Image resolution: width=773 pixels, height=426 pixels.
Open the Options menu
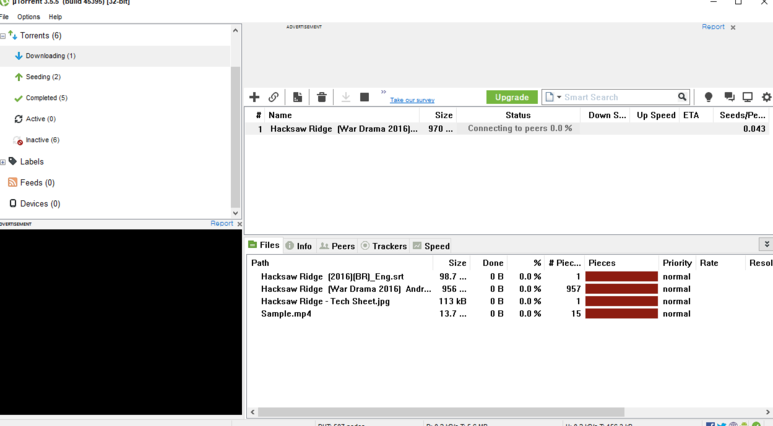29,17
